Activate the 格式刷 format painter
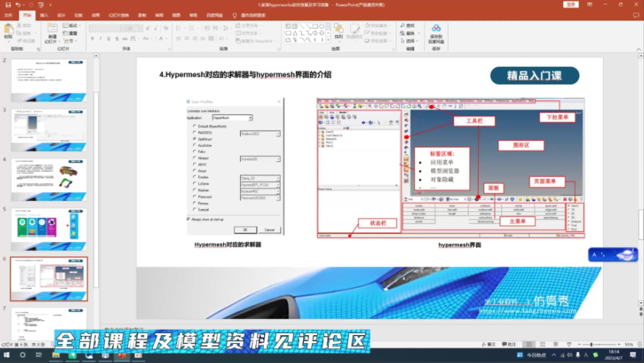This screenshot has height=363, width=644. coord(26,41)
